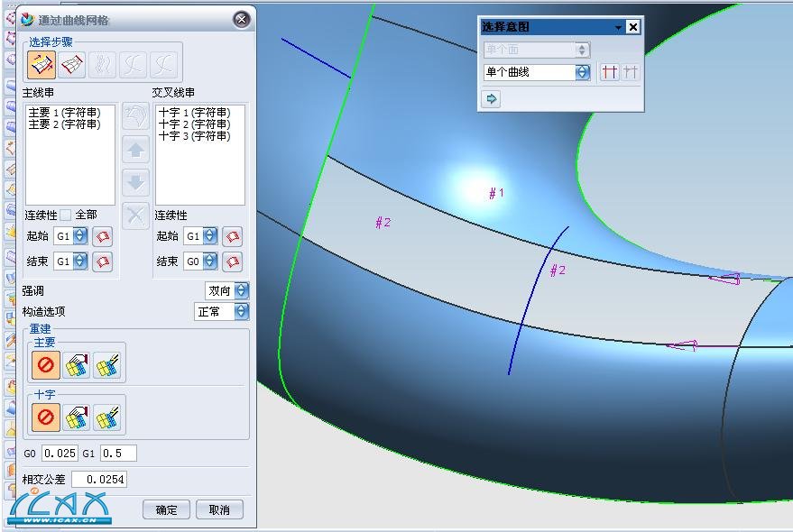Enable the 全部 continuity checkbox

click(x=65, y=215)
